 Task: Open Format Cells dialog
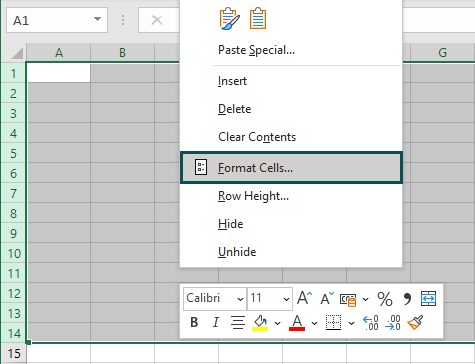[291, 168]
